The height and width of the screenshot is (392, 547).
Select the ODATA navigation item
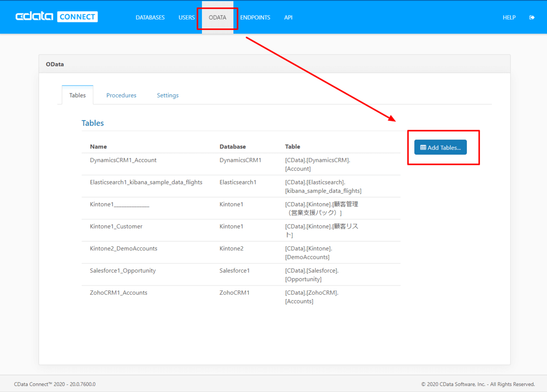click(x=217, y=17)
